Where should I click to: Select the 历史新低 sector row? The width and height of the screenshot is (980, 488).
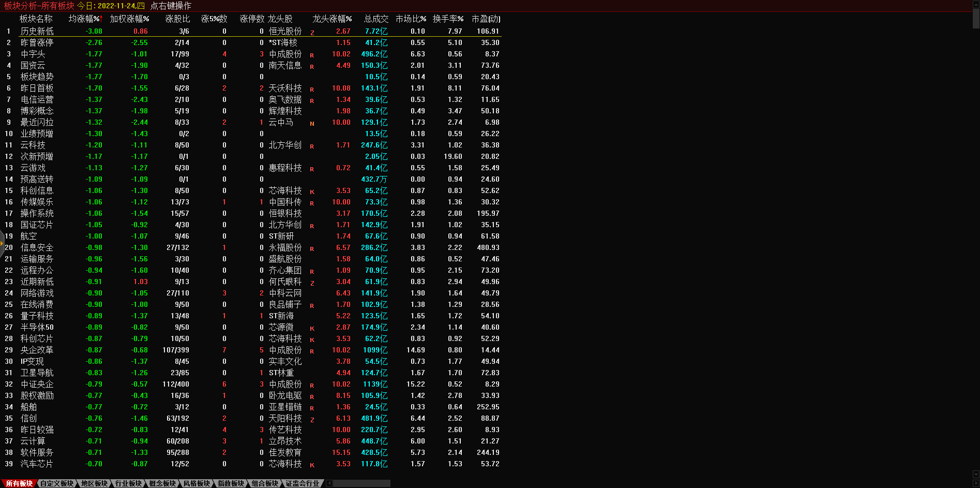37,31
